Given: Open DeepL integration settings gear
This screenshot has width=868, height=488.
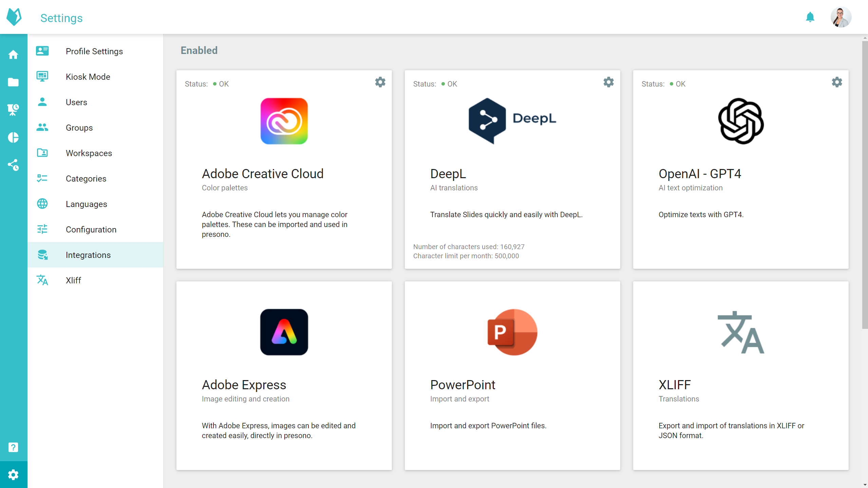Looking at the screenshot, I should click(x=608, y=82).
